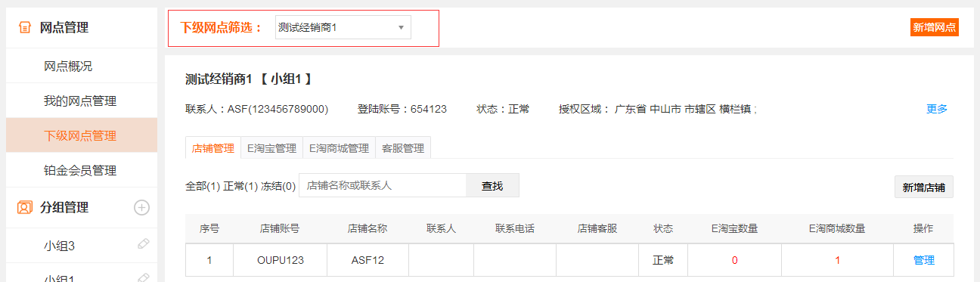Screen dimensions: 980x282
Task: Click E淘宝数量 value 0 in OUPU123 row
Action: [x=734, y=260]
